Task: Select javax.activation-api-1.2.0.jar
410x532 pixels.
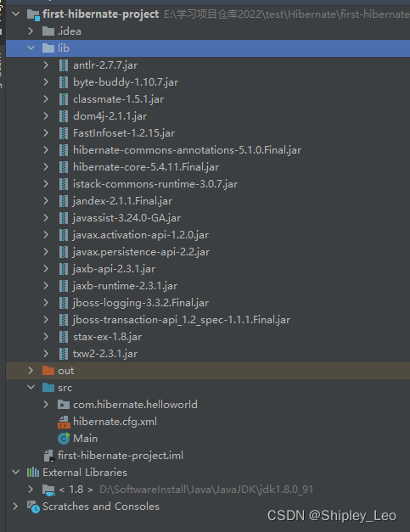Action: pyautogui.click(x=141, y=235)
